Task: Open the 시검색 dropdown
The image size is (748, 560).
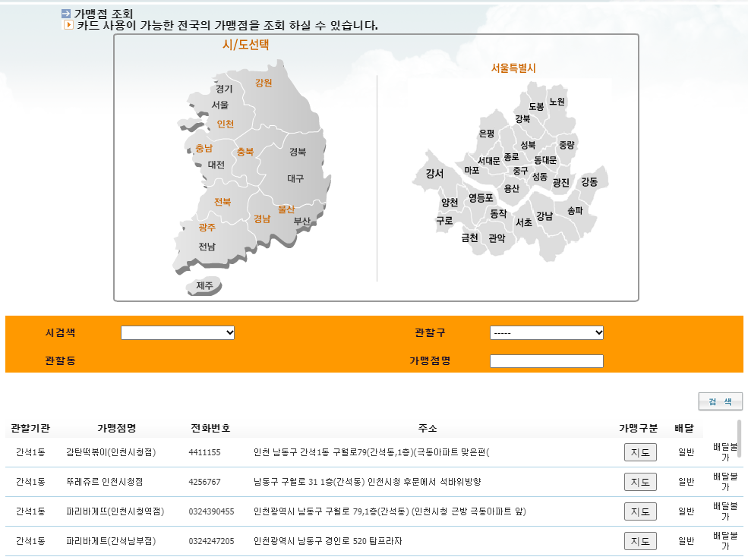Action: [178, 332]
